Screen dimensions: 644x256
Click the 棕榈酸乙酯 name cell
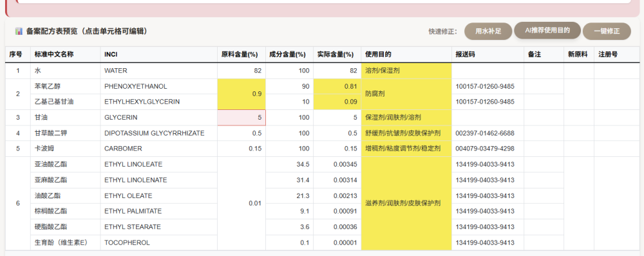point(65,211)
